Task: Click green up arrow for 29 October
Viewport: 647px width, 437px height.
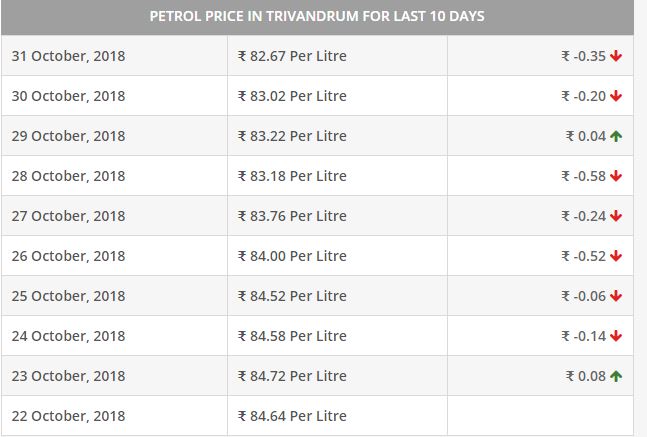Action: (616, 136)
